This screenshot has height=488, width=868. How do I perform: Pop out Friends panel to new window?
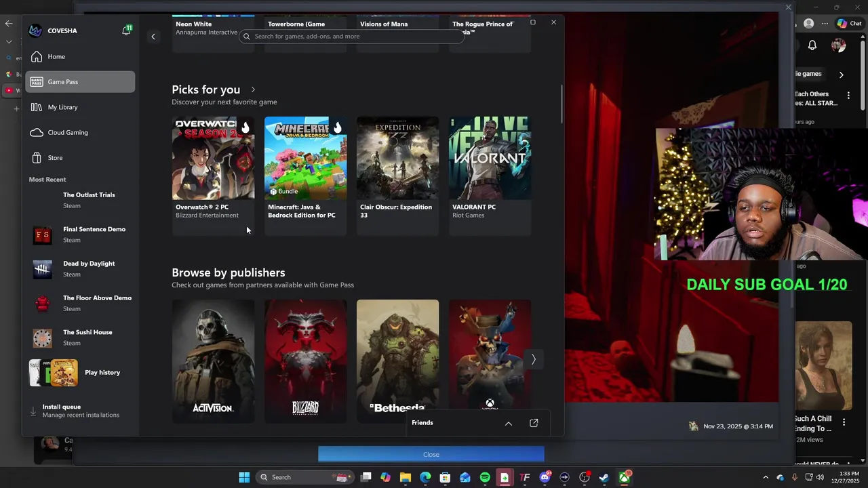pos(534,424)
